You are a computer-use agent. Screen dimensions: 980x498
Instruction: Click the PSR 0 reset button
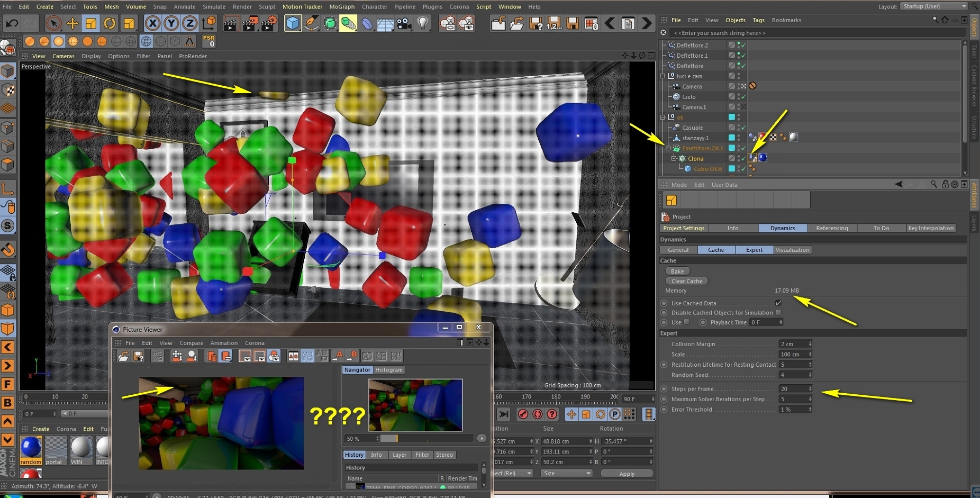[208, 41]
